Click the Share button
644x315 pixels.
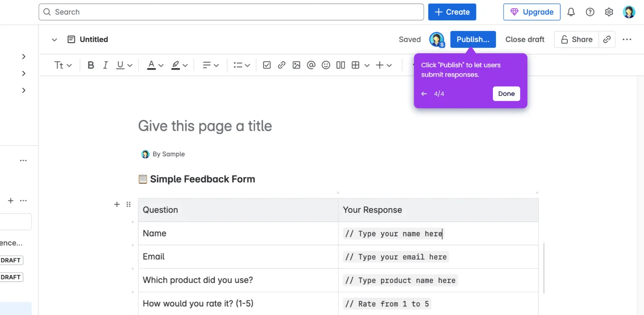point(576,40)
